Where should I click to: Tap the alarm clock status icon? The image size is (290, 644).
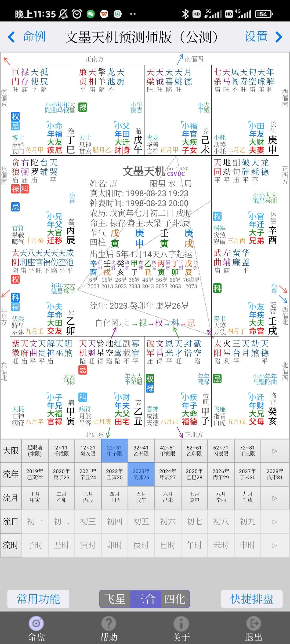(x=77, y=14)
